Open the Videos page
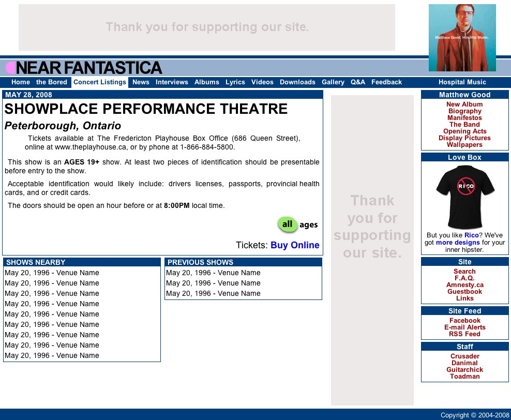This screenshot has width=511, height=420. pyautogui.click(x=262, y=82)
